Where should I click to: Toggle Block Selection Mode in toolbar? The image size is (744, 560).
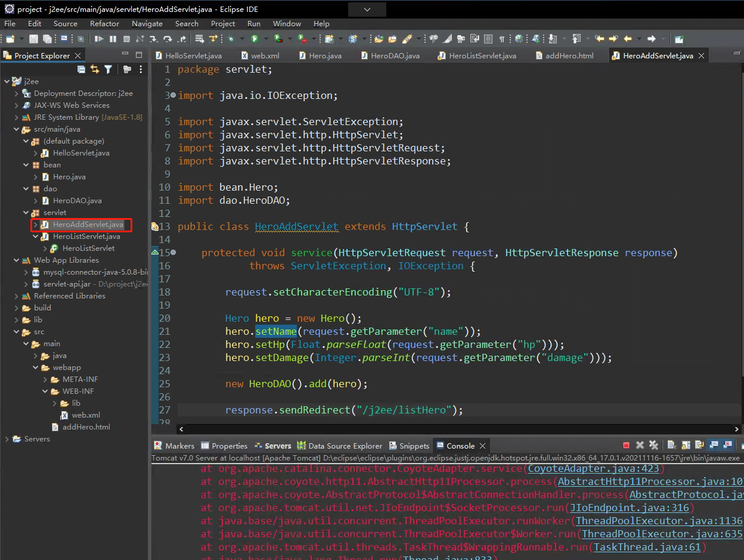(488, 39)
